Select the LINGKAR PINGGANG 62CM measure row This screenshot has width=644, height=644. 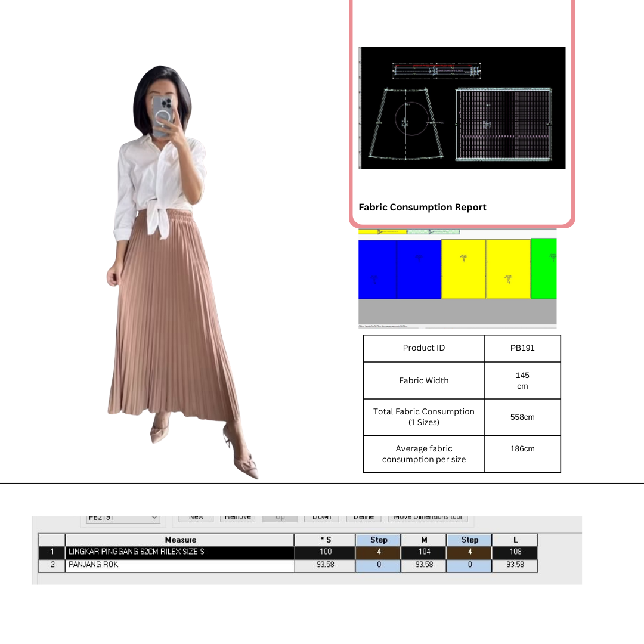point(179,552)
